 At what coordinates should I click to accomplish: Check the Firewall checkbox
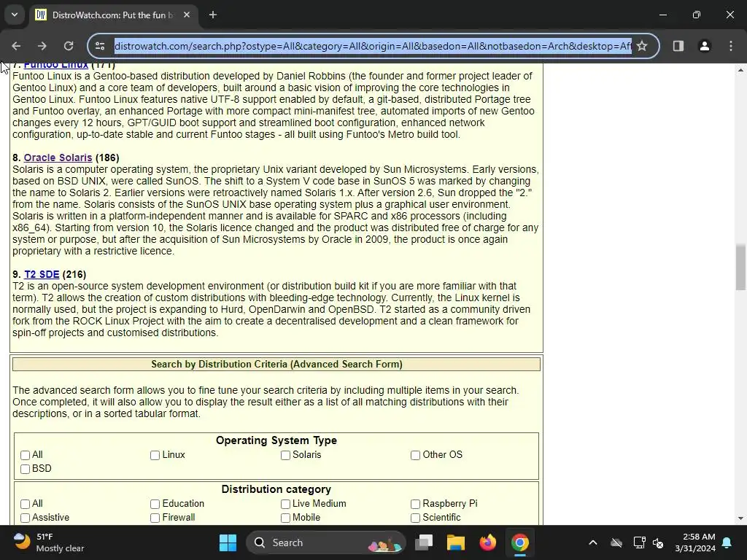coord(155,518)
